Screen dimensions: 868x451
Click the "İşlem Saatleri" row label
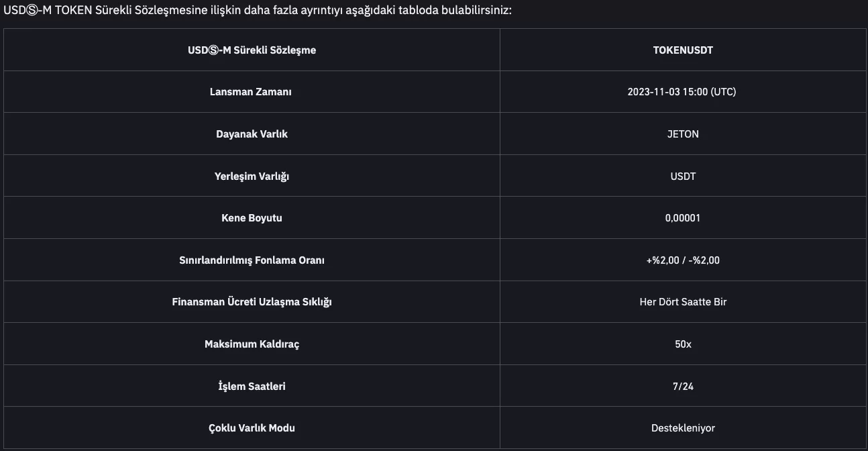(252, 387)
